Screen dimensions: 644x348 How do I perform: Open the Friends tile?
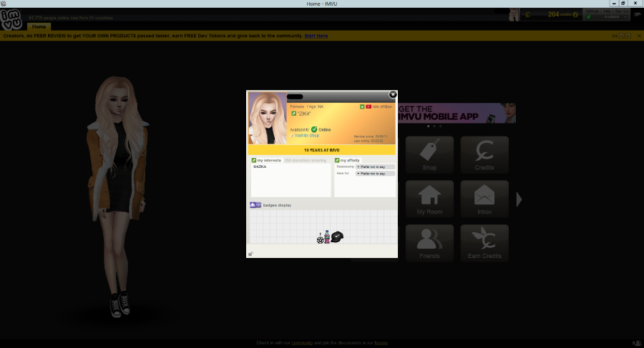pos(429,243)
